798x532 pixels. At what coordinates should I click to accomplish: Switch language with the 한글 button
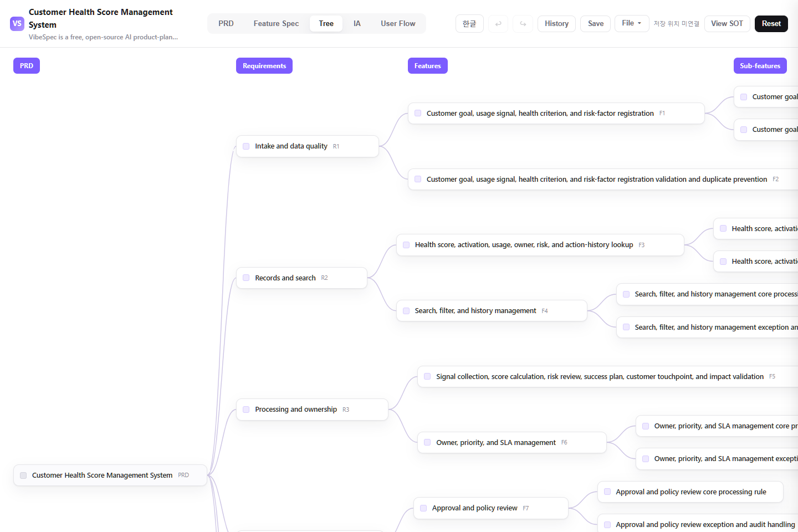click(469, 24)
